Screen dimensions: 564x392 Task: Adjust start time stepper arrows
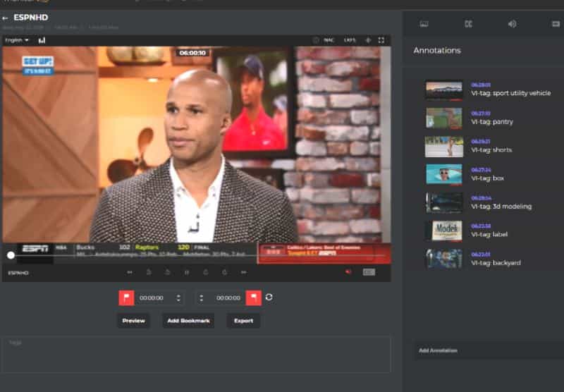coord(178,298)
